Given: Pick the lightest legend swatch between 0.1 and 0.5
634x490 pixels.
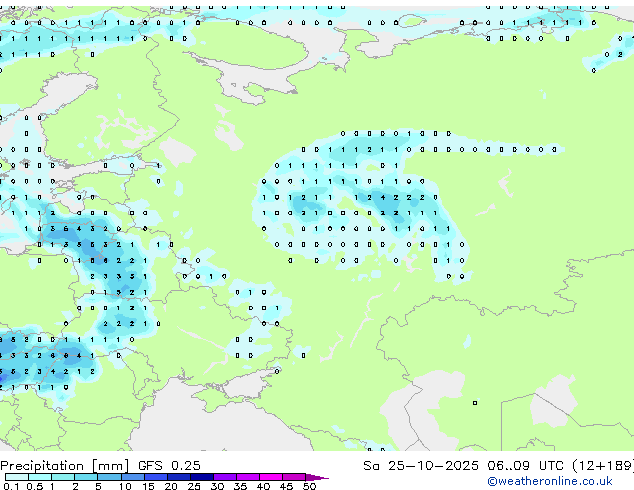Looking at the screenshot, I should [x=17, y=477].
